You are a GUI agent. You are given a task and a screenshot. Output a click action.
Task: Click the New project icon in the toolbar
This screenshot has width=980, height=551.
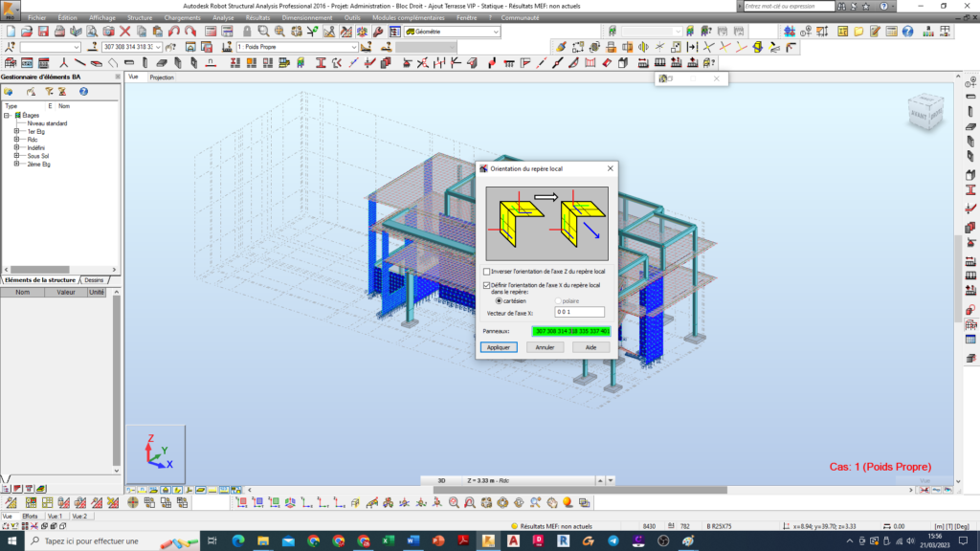point(11,32)
